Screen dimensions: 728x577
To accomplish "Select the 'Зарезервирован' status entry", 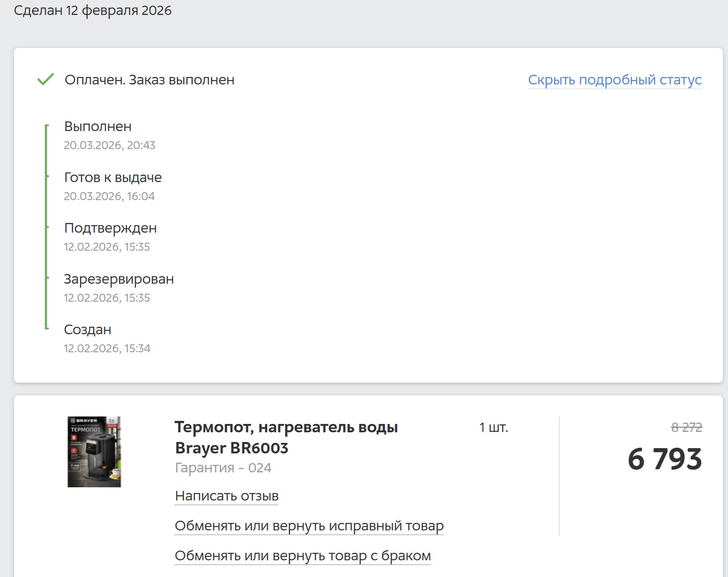I will tap(119, 279).
